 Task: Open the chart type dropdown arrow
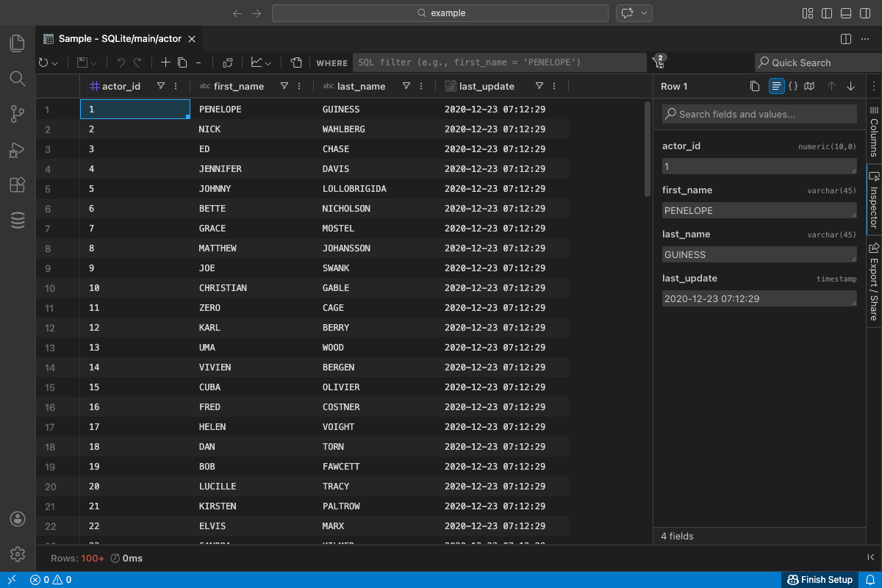click(x=268, y=62)
